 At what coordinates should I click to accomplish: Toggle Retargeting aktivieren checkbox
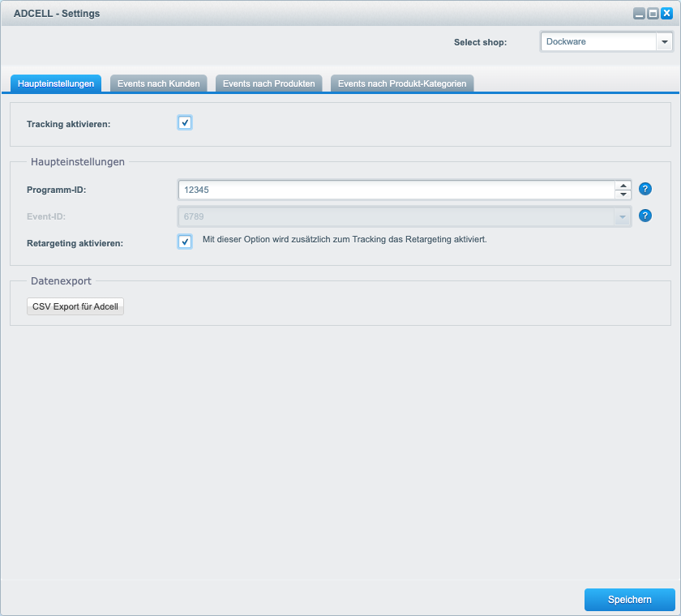[x=185, y=242]
